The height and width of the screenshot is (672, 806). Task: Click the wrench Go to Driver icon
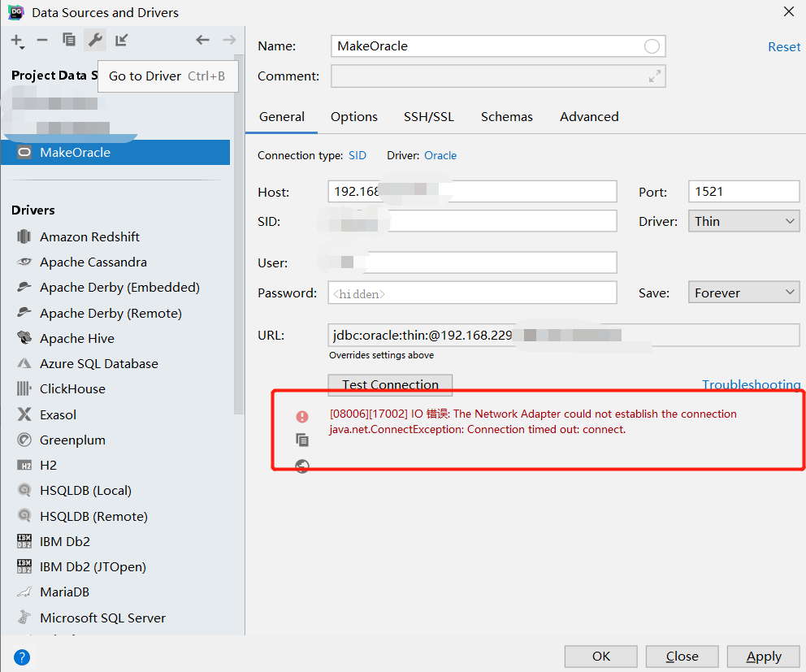coord(95,40)
